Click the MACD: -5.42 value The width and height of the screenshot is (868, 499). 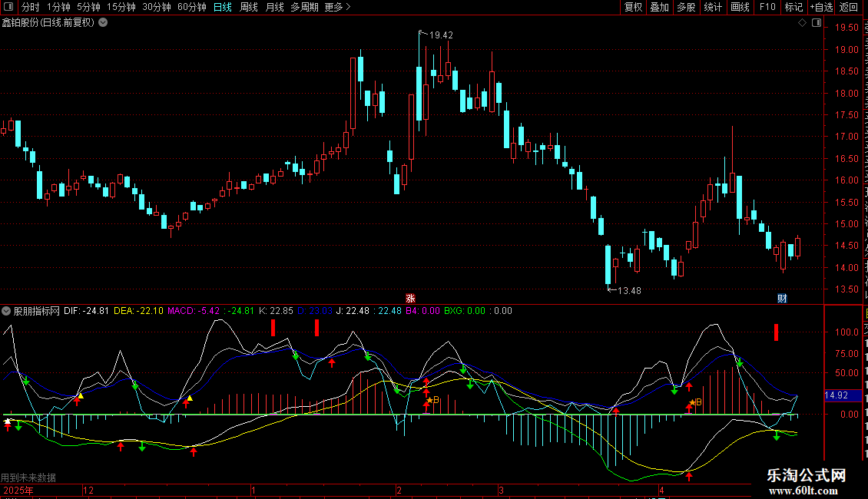(x=194, y=311)
